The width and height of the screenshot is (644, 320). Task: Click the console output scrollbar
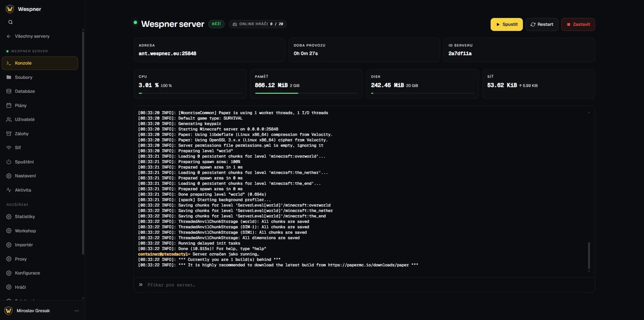(x=589, y=256)
